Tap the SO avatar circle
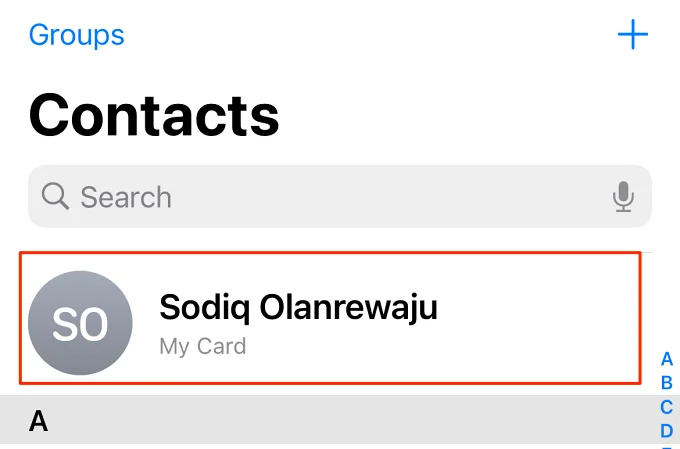This screenshot has height=449, width=680. (x=80, y=323)
